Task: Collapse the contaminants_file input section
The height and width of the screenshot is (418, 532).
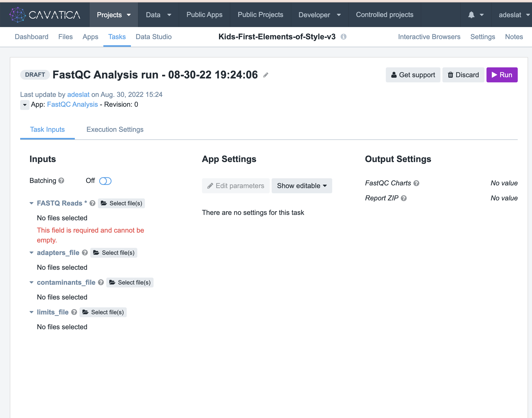Action: pos(31,283)
